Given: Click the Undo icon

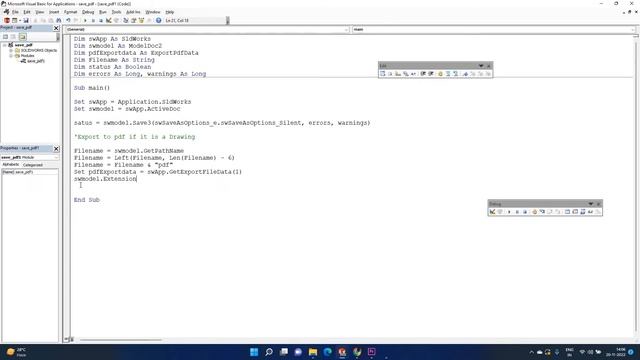Looking at the screenshot, I should (68, 20).
